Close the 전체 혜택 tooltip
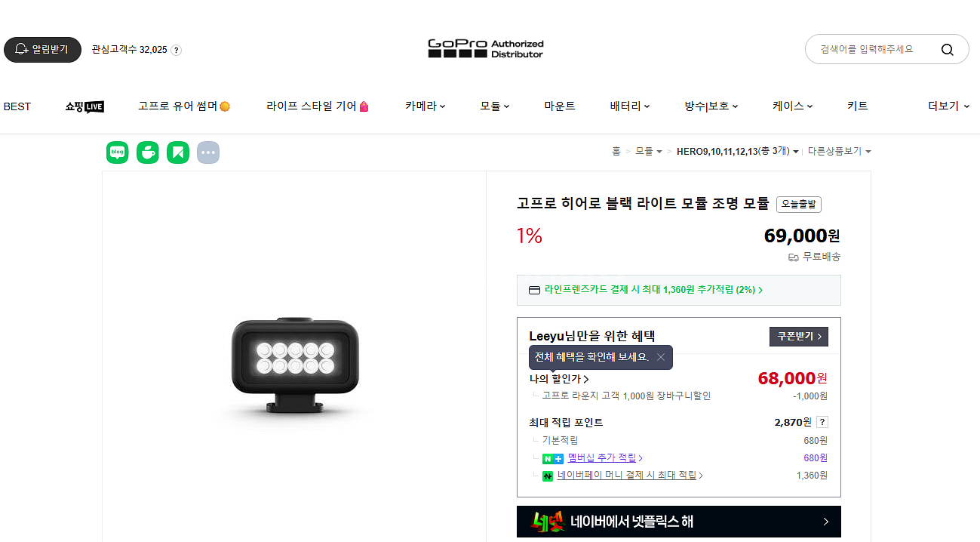This screenshot has width=980, height=542. coord(661,357)
